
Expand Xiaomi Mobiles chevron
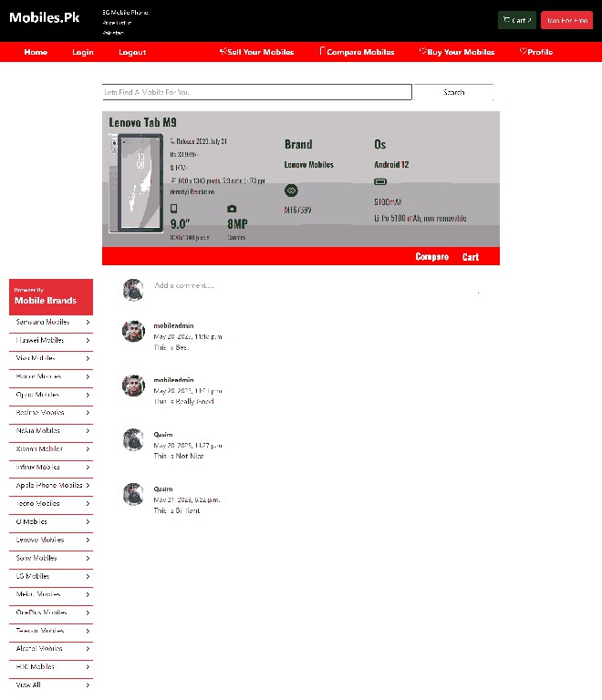click(88, 449)
